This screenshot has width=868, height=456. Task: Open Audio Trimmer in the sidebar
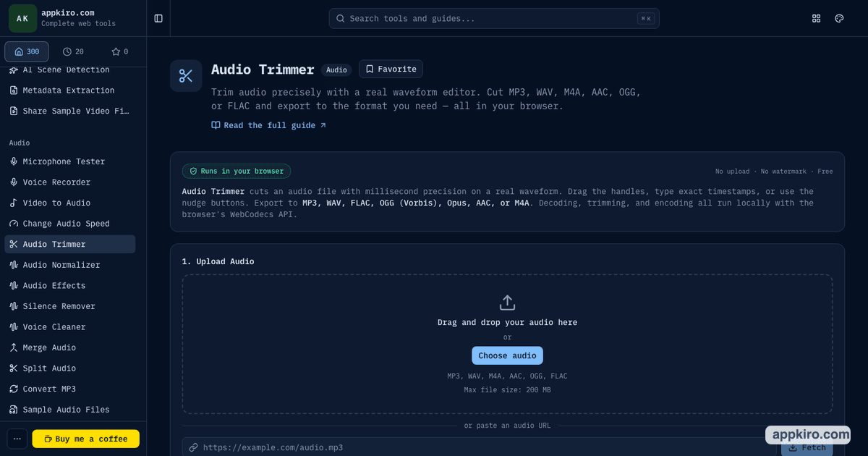tap(70, 244)
